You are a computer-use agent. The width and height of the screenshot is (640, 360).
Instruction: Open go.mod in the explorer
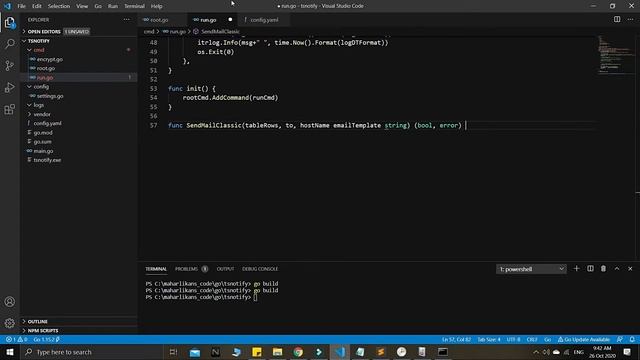pyautogui.click(x=43, y=133)
